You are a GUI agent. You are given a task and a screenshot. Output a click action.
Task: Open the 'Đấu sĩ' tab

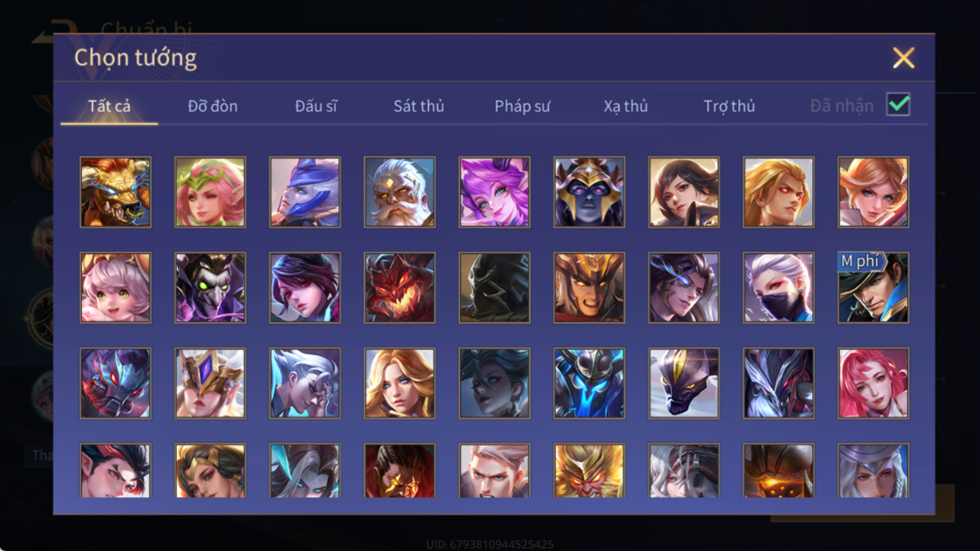(x=316, y=106)
